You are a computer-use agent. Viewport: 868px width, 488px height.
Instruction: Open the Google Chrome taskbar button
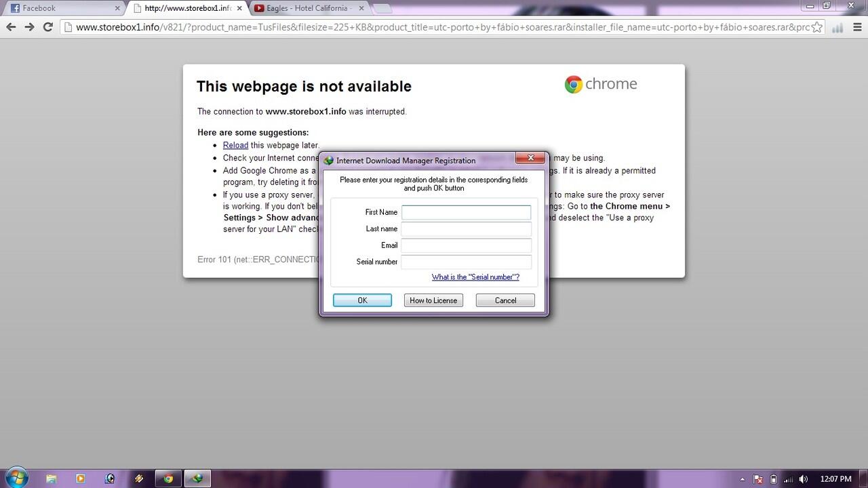tap(168, 478)
